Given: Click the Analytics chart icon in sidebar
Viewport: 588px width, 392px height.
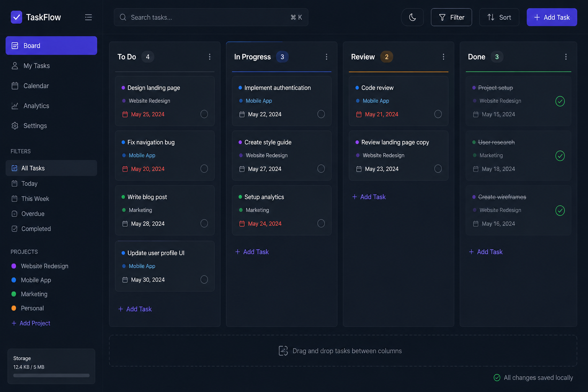Looking at the screenshot, I should point(15,106).
